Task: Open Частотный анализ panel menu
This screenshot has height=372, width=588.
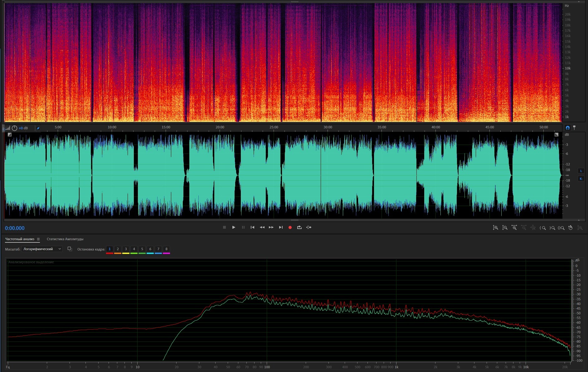Action: (38, 239)
